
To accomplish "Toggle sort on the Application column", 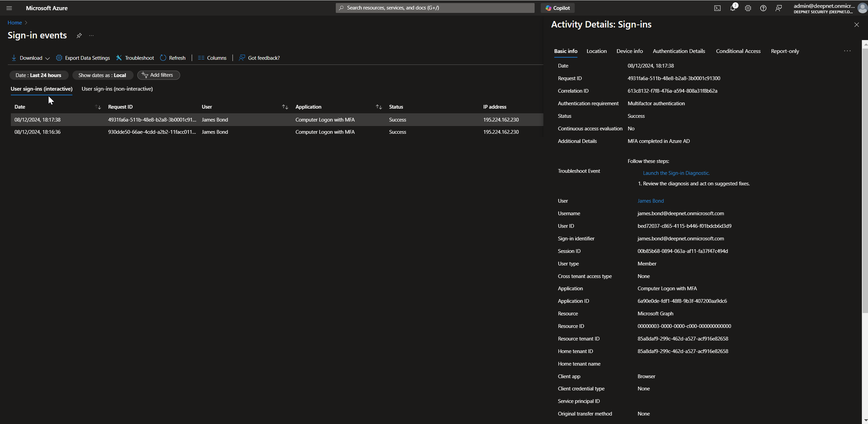I will click(379, 107).
